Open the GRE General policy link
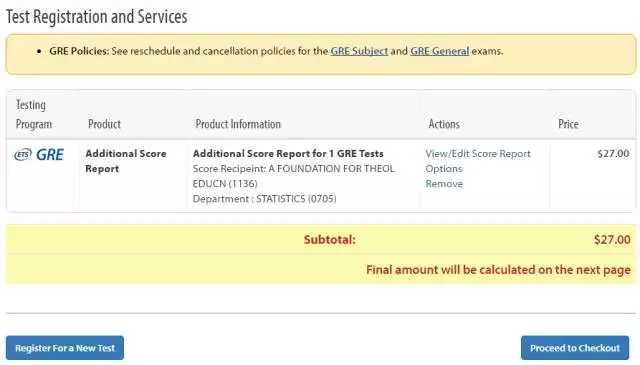 coord(440,51)
